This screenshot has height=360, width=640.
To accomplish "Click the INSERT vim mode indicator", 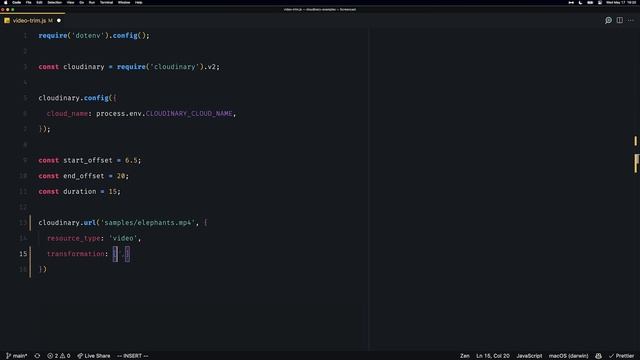I will 133,356.
